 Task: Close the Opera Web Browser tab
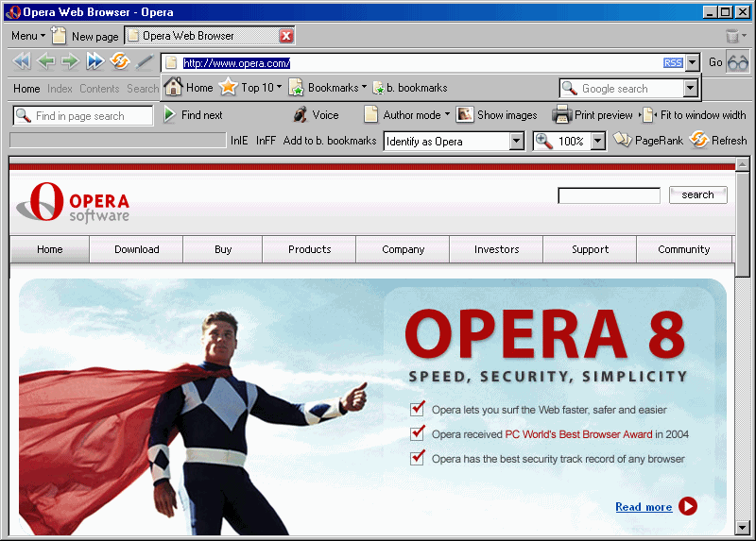(286, 36)
